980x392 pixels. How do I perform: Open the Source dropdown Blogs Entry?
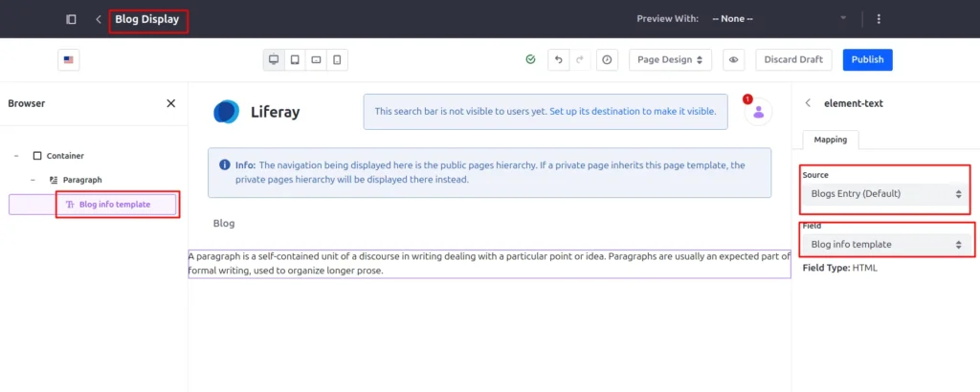click(x=884, y=194)
